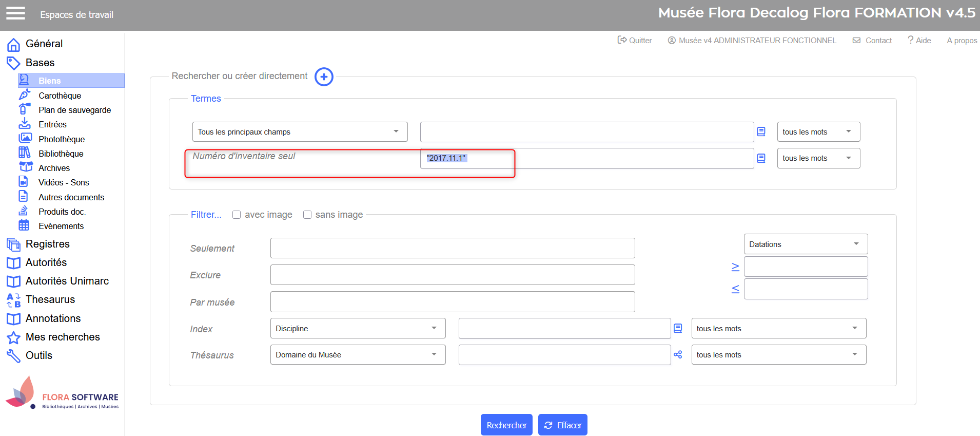Select Photothèque in the sidebar
Viewport: 980px width, 436px height.
(62, 139)
